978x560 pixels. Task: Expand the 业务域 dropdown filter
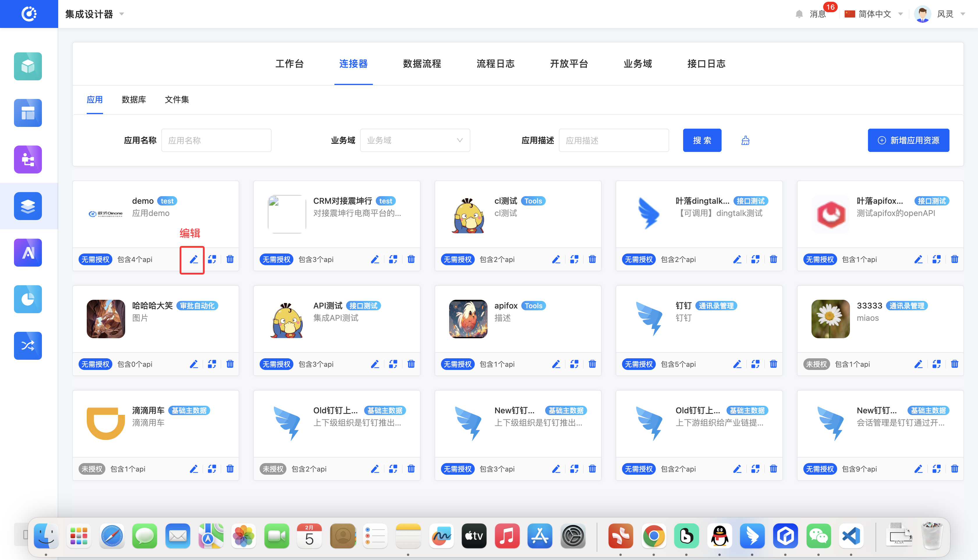(414, 140)
